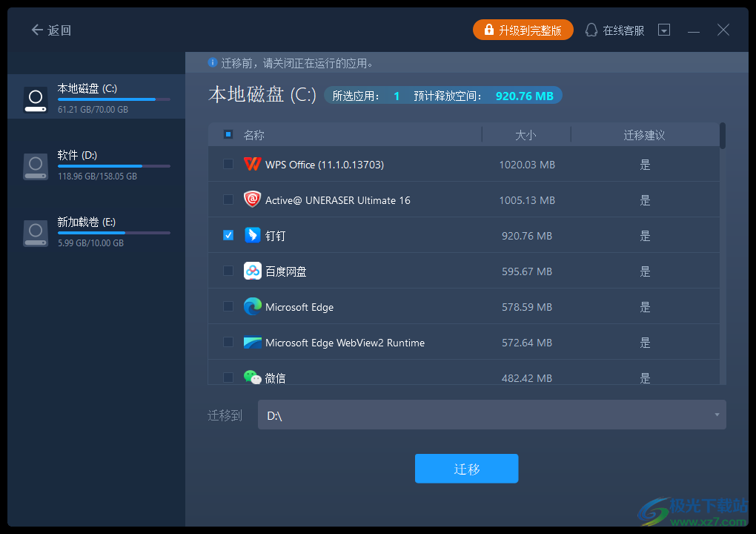The height and width of the screenshot is (534, 756).
Task: Check the 百度网盘 checkbox
Action: 228,271
